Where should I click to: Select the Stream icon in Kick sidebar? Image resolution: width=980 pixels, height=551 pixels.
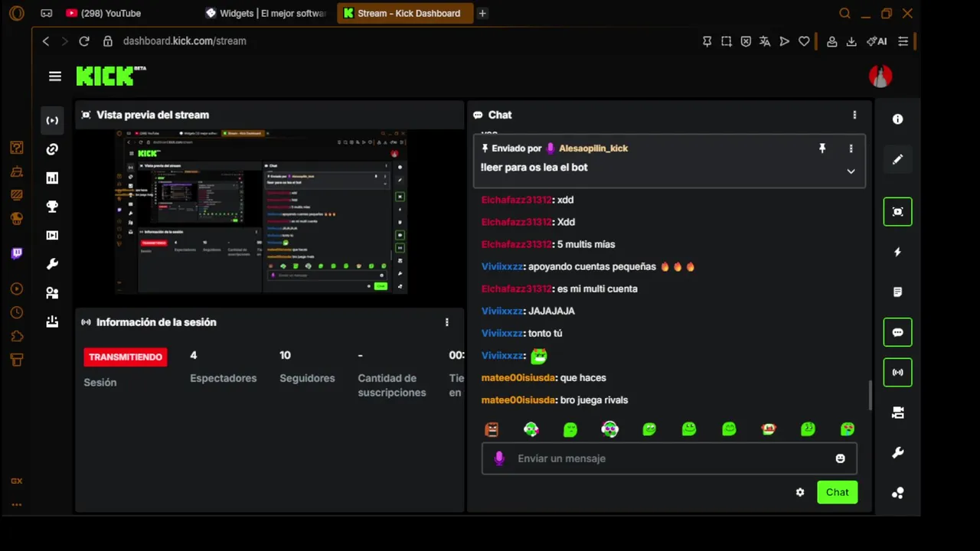click(x=52, y=120)
